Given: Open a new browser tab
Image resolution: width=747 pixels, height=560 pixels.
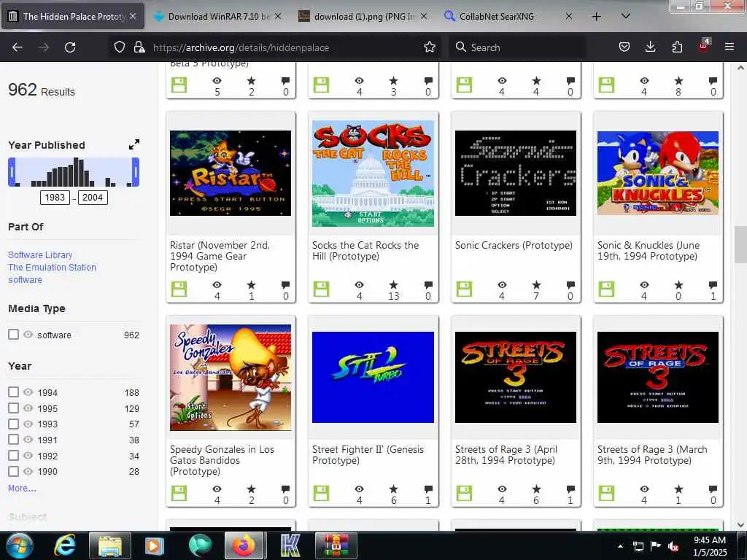Looking at the screenshot, I should tap(596, 17).
